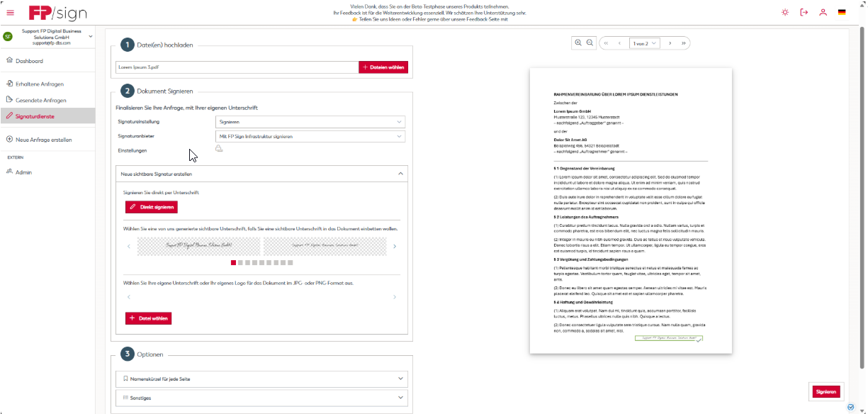The height and width of the screenshot is (414, 868).
Task: Click the beta Feedback Seite notice text
Action: pyautogui.click(x=430, y=20)
